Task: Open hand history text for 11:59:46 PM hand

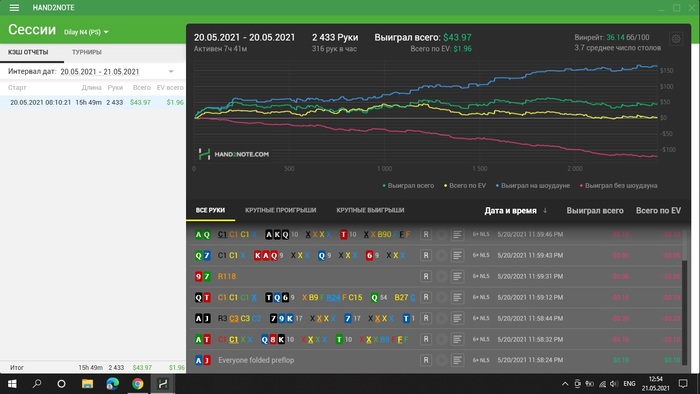Action: click(x=457, y=234)
